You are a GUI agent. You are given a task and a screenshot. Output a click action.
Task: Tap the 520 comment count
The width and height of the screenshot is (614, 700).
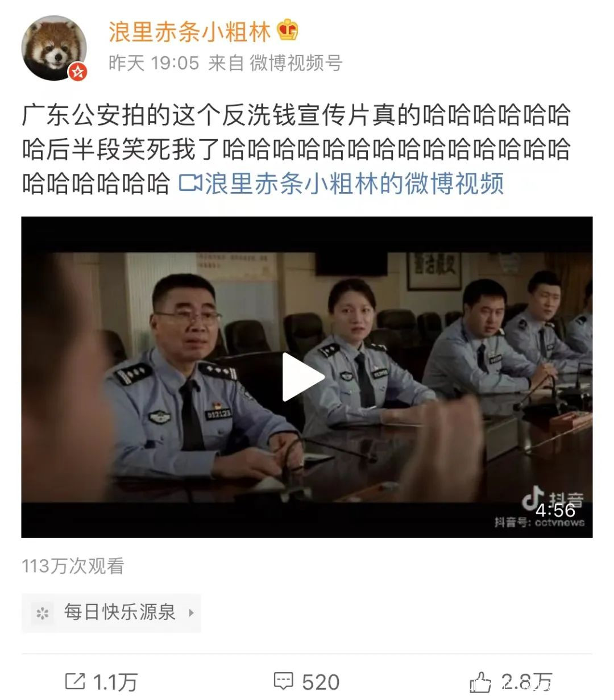(x=321, y=681)
